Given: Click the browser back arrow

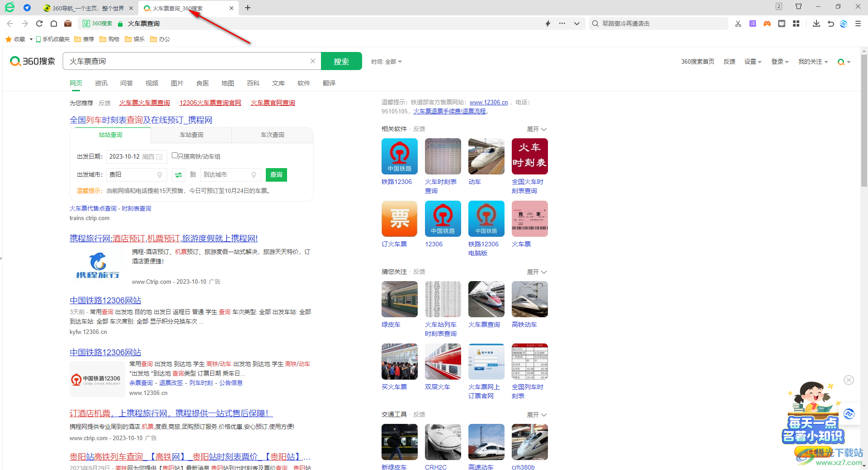Looking at the screenshot, I should point(10,23).
